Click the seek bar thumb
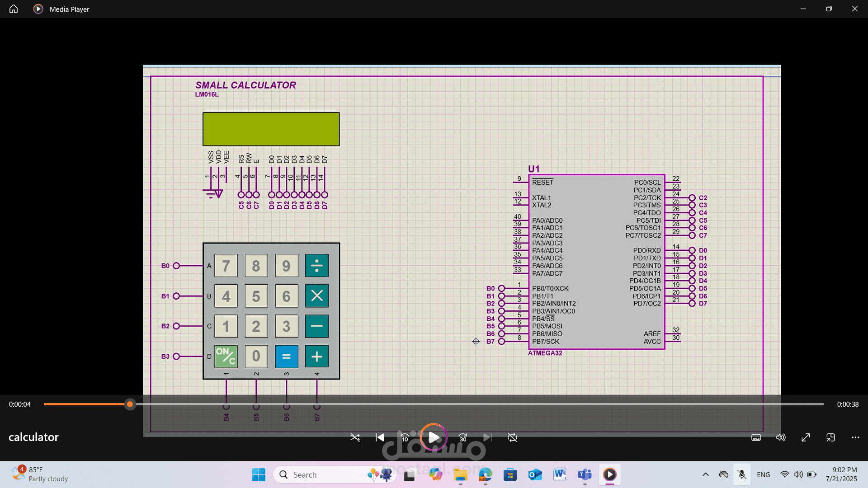The width and height of the screenshot is (868, 488). [130, 404]
